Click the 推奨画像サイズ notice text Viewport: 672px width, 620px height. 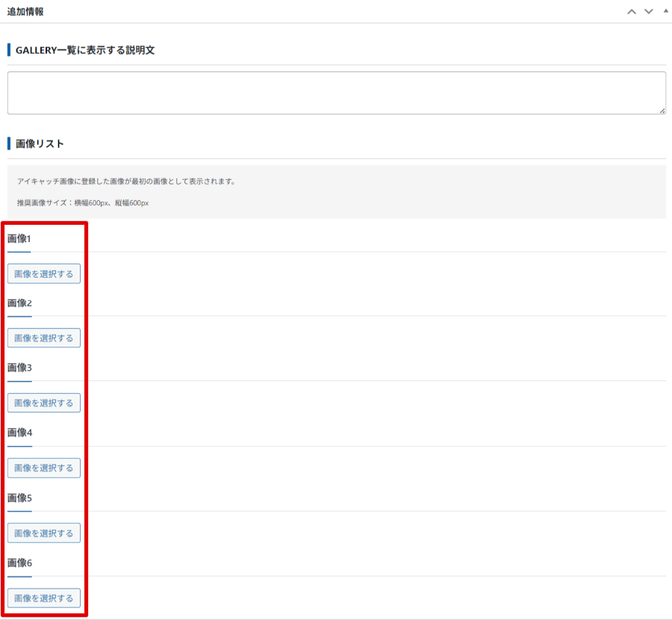(83, 203)
